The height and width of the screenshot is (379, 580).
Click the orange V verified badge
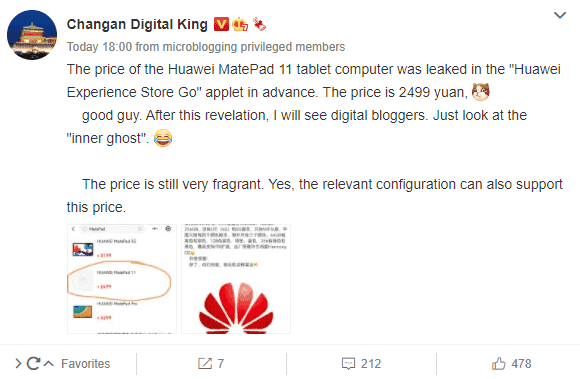click(x=221, y=24)
